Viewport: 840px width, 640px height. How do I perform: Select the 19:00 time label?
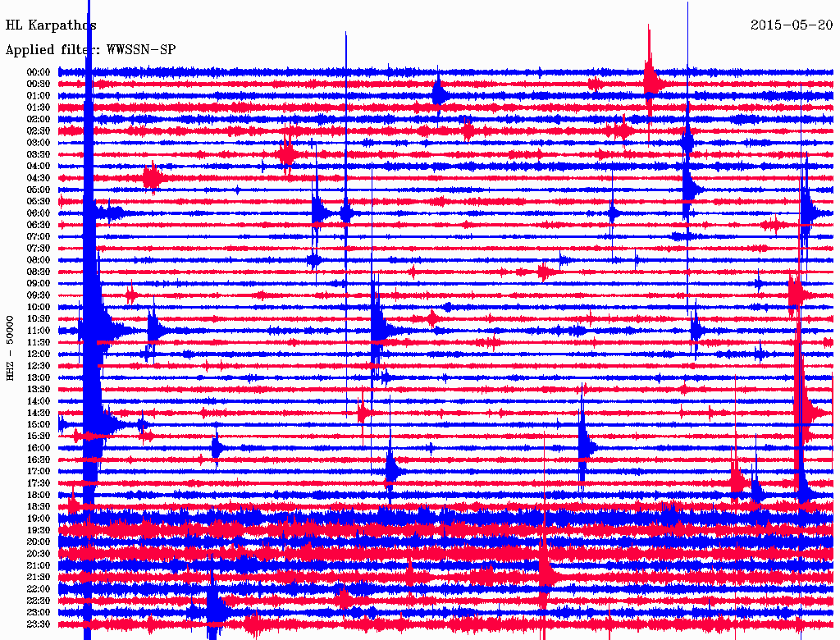tap(39, 519)
